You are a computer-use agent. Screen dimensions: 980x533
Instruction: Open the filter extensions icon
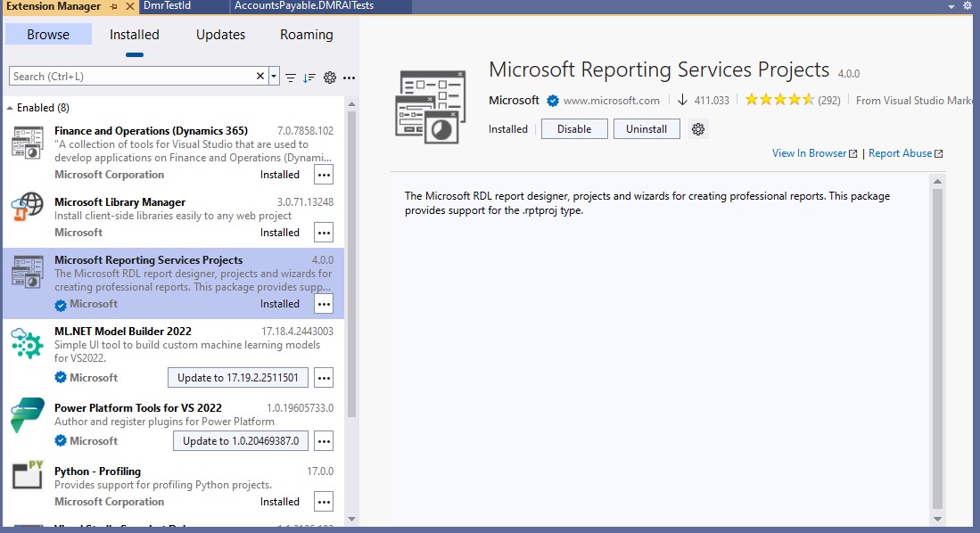tap(291, 78)
